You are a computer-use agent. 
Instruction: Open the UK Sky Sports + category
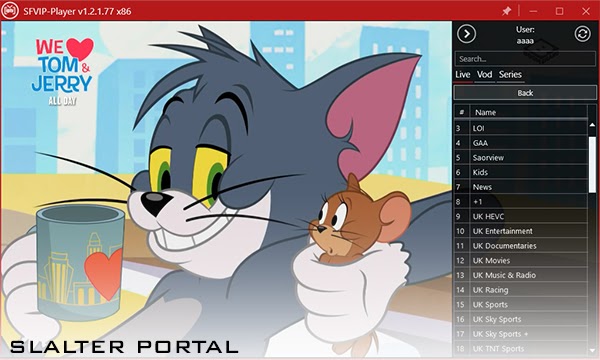tap(521, 334)
